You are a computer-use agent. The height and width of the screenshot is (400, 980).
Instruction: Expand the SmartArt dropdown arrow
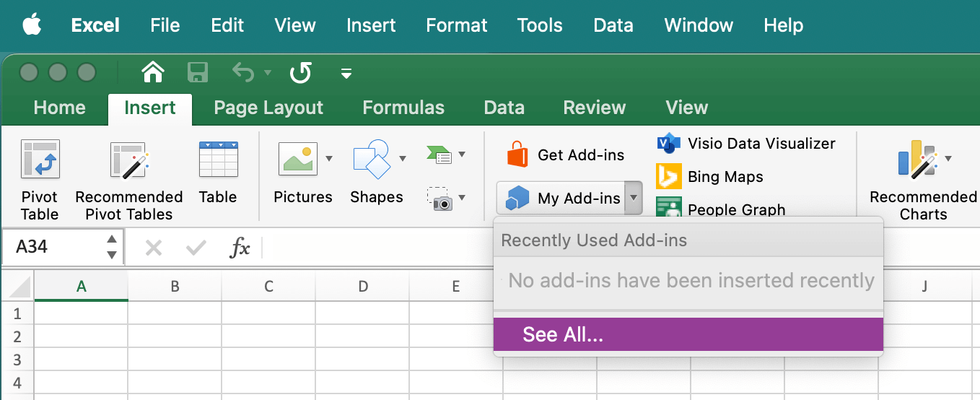pos(462,155)
